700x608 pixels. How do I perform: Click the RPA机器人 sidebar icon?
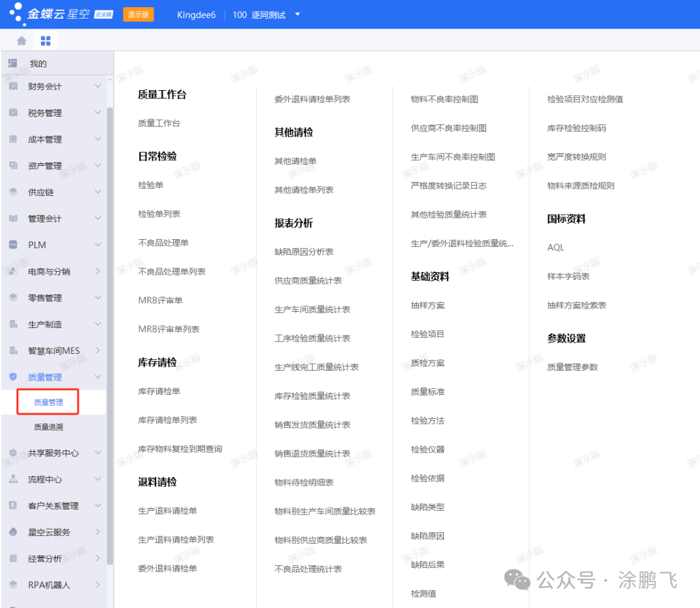pyautogui.click(x=13, y=585)
